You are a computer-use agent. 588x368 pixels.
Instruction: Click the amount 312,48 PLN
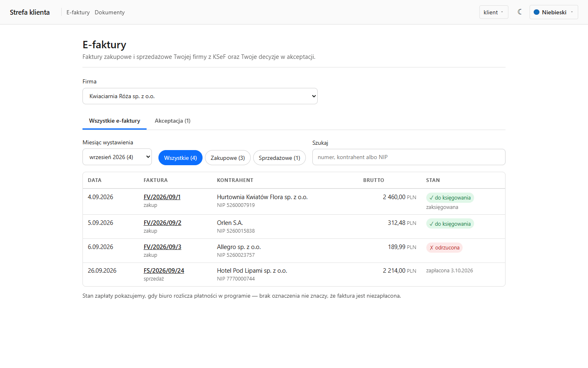coord(402,223)
